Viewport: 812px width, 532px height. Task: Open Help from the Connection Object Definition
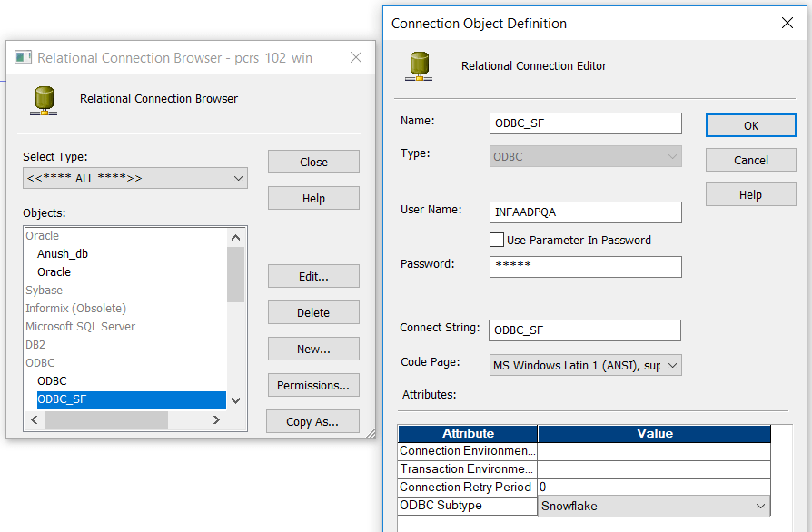(x=750, y=193)
